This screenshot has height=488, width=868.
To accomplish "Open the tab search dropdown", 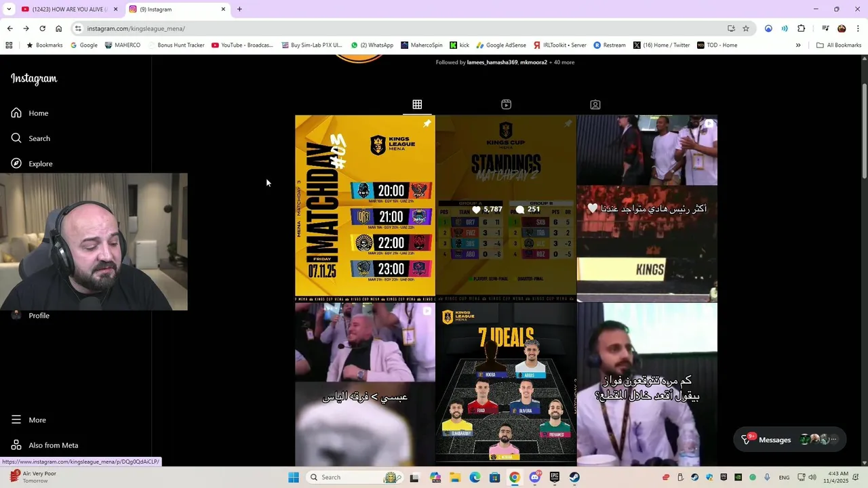I will pos(9,9).
